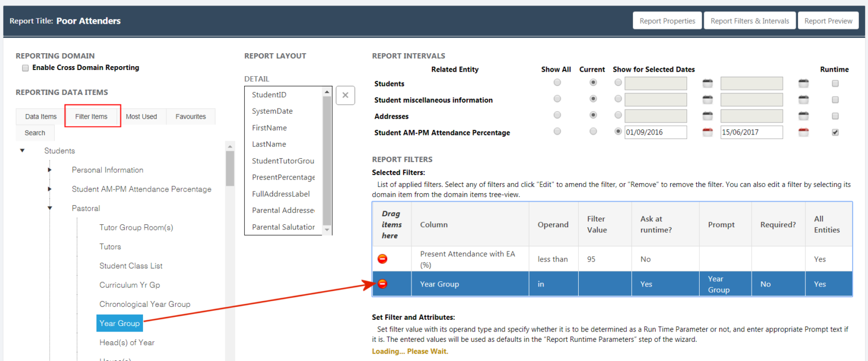Image resolution: width=868 pixels, height=361 pixels.
Task: Open calendar for Student miscellaneous information dates
Action: 709,99
